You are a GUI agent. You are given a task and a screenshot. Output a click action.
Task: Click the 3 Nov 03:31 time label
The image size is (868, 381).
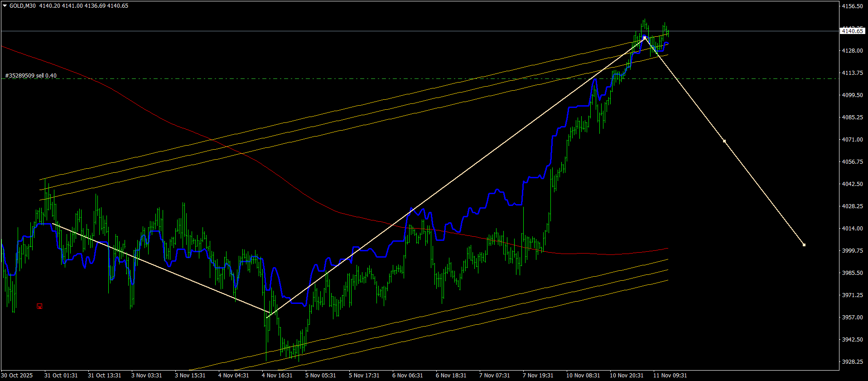(x=147, y=376)
